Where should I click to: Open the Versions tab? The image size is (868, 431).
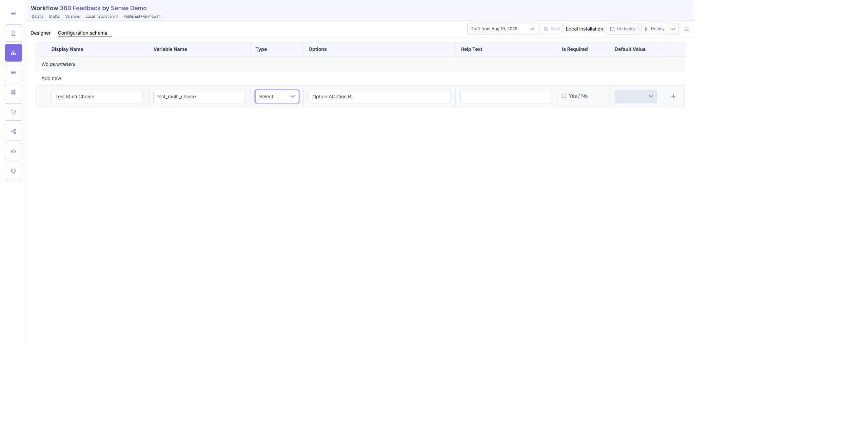click(x=72, y=16)
